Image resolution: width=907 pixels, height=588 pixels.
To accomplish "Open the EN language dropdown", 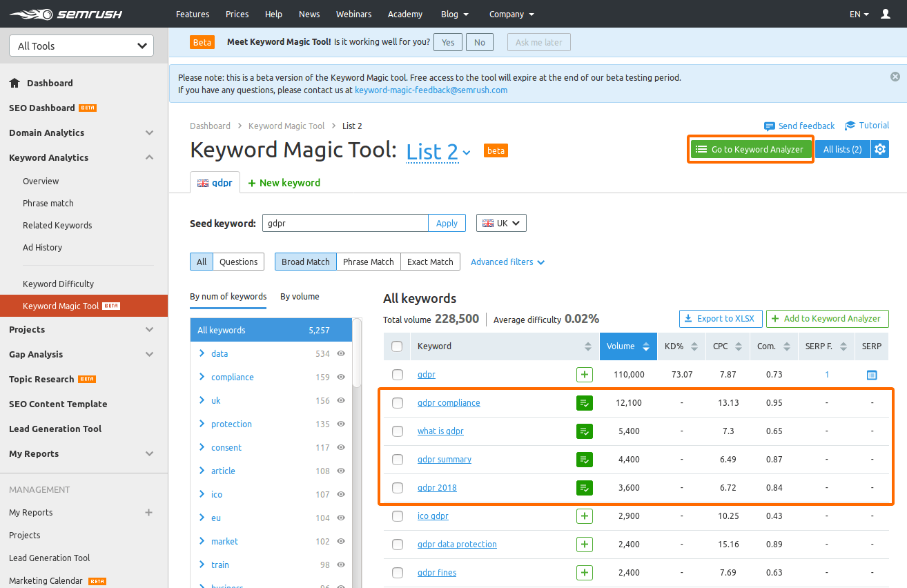I will [859, 14].
